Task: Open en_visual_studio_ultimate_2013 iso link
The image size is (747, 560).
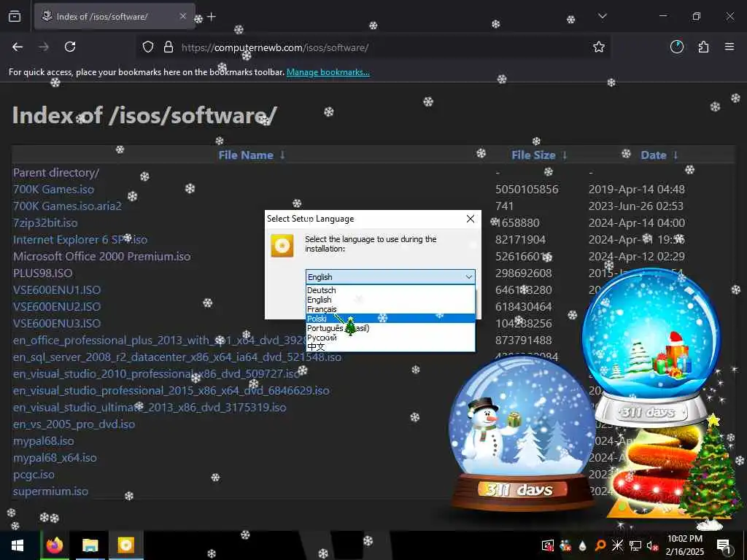Action: click(x=150, y=407)
